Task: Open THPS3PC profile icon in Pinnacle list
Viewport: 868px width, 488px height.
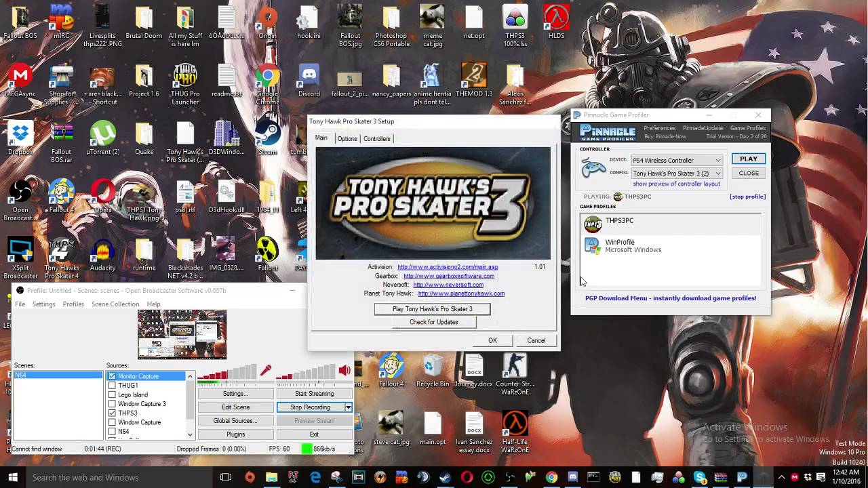Action: [x=593, y=224]
